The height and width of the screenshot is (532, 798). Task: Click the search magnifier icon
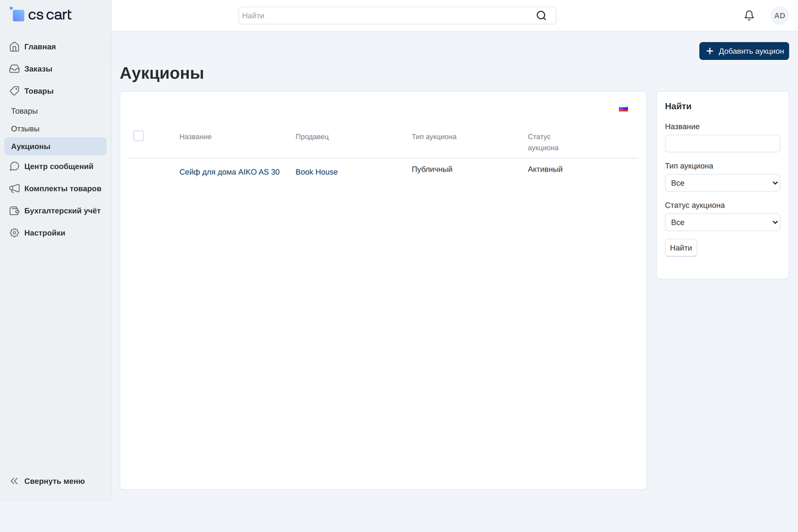point(541,15)
